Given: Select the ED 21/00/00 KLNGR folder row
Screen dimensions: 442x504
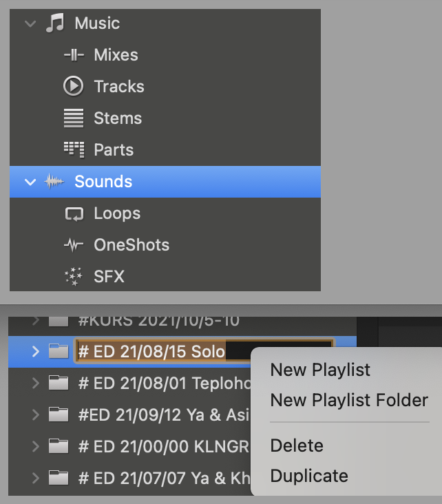Looking at the screenshot, I should [x=162, y=445].
